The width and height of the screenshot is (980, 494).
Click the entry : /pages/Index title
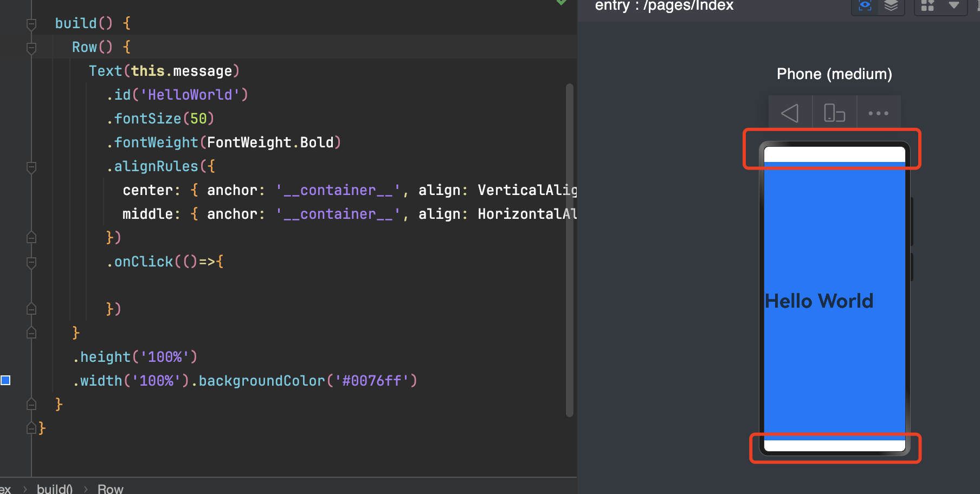[x=664, y=5]
